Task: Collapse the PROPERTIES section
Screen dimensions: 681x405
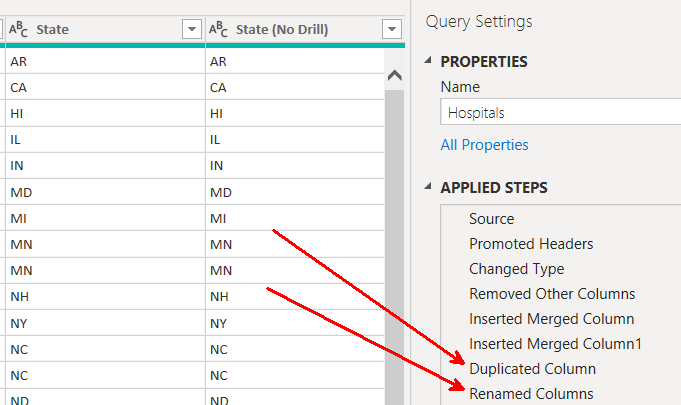Action: click(x=428, y=60)
